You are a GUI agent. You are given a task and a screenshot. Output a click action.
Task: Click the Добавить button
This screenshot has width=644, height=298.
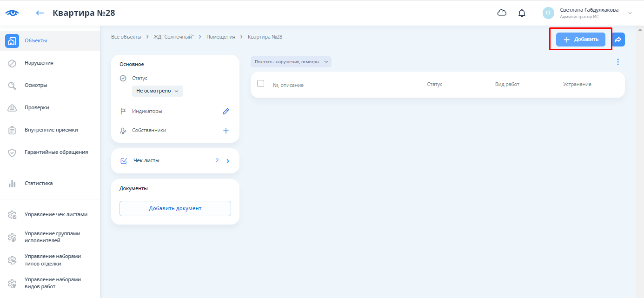580,40
